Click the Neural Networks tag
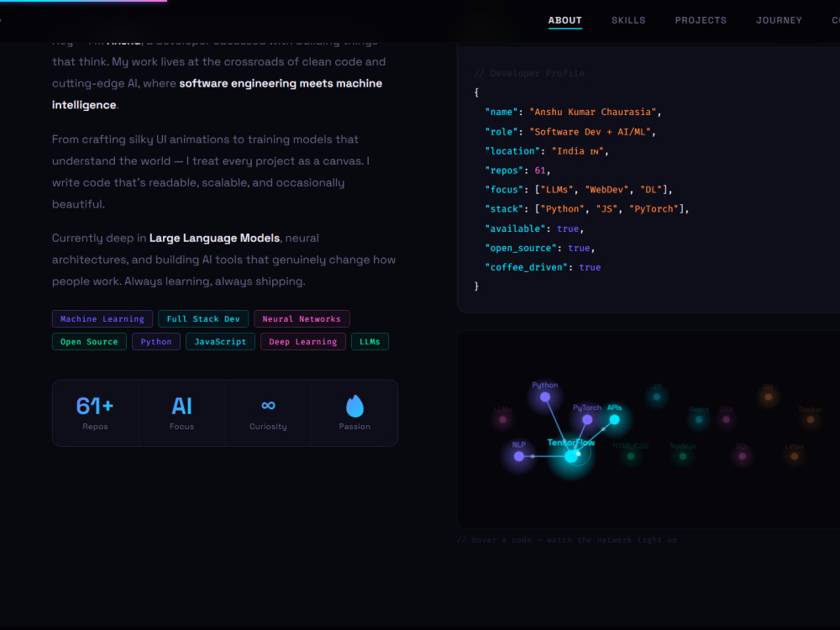The image size is (840, 630). coord(302,318)
